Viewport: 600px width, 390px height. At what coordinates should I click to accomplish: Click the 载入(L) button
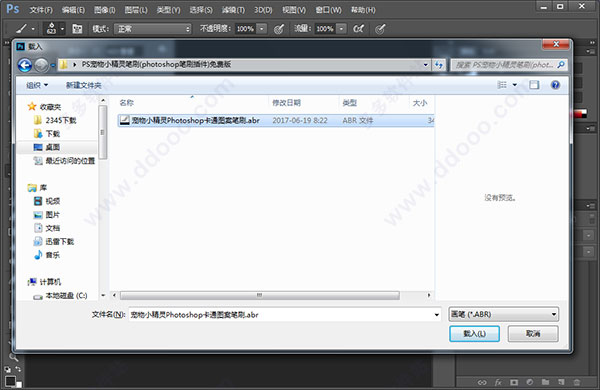click(x=474, y=334)
